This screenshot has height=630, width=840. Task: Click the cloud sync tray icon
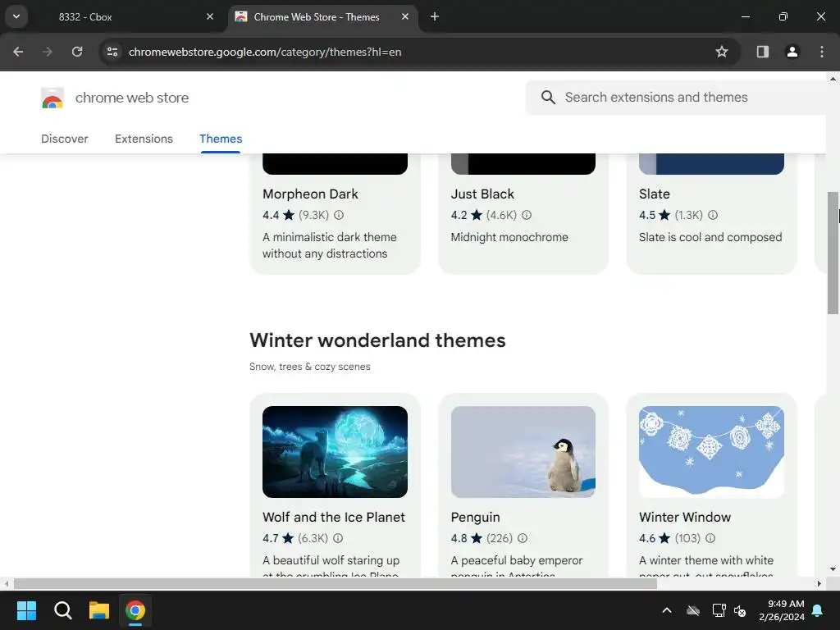pyautogui.click(x=693, y=610)
